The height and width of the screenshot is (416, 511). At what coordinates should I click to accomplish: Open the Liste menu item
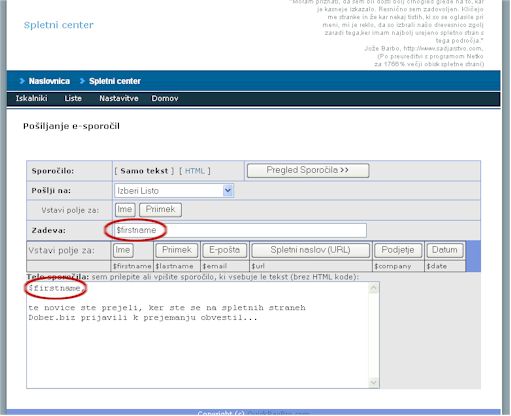click(73, 98)
